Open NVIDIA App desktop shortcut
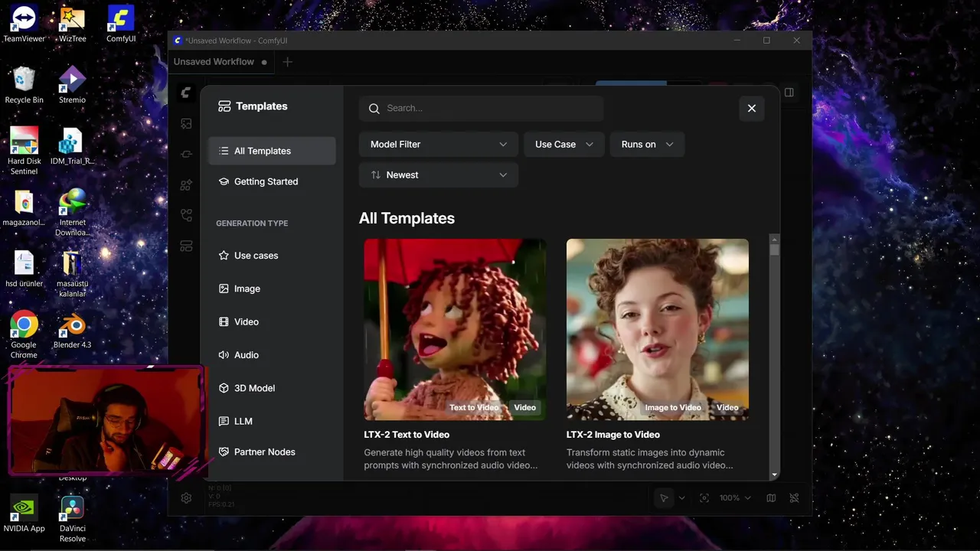 [24, 513]
